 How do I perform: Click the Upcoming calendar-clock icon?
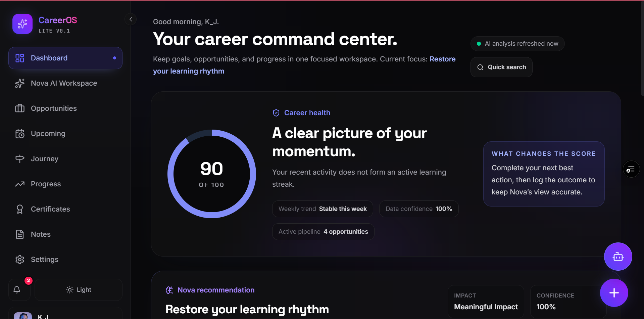[x=20, y=134]
